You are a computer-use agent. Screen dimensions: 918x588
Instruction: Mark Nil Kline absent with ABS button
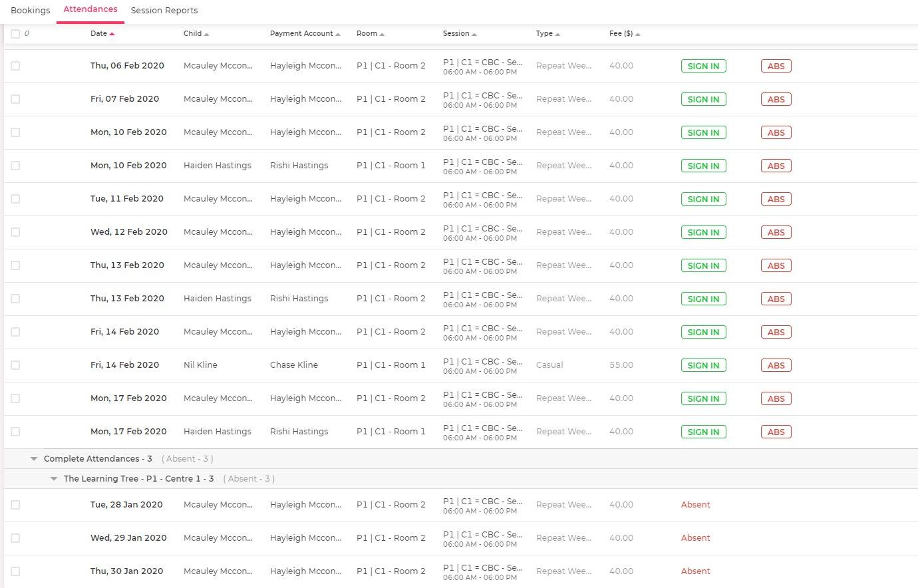tap(776, 365)
